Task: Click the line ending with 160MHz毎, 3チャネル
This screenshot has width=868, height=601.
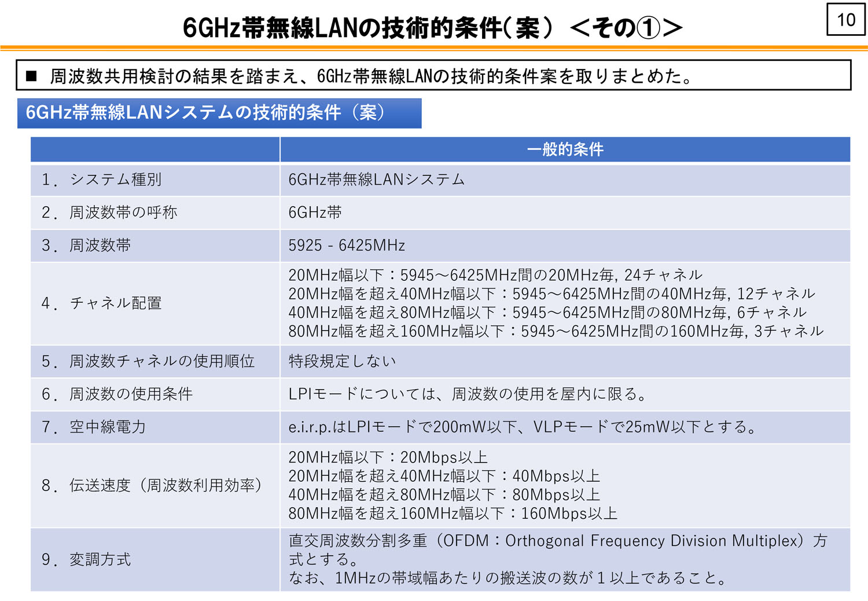Action: click(x=556, y=331)
